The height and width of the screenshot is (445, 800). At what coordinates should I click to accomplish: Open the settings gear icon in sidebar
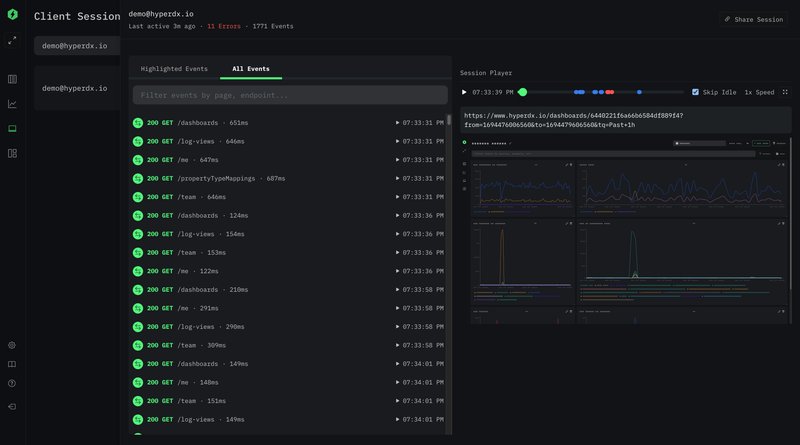click(x=12, y=345)
